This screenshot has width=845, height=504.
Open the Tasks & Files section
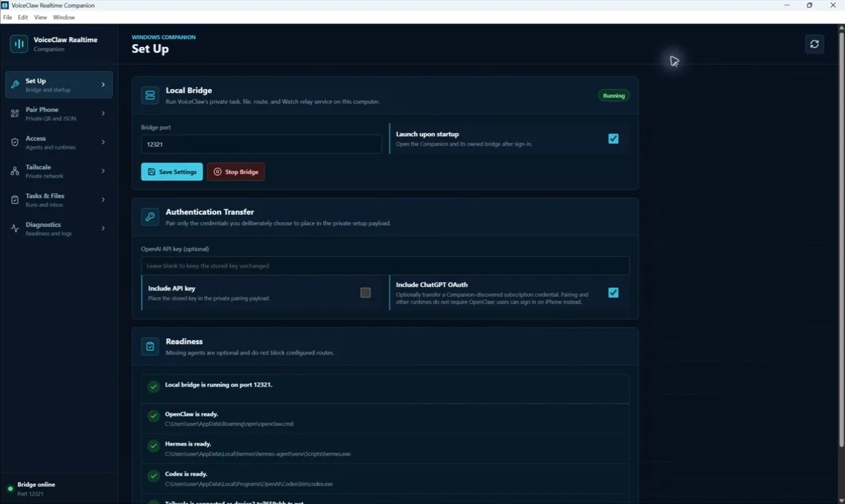[x=59, y=199]
